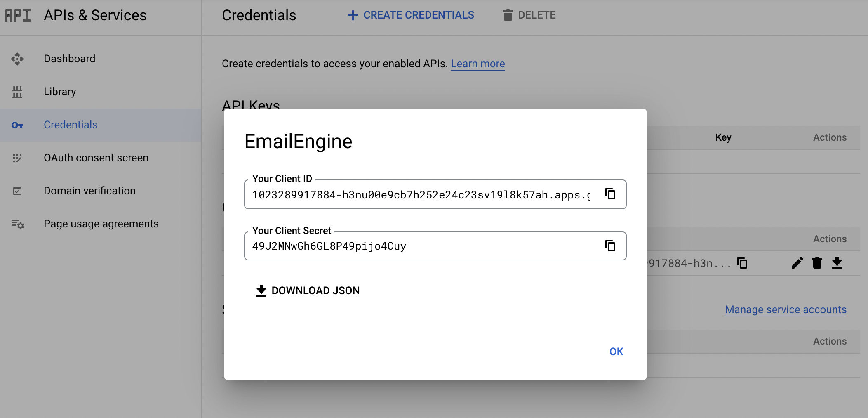Open OAuth consent screen page
Viewport: 868px width, 418px height.
click(x=101, y=158)
